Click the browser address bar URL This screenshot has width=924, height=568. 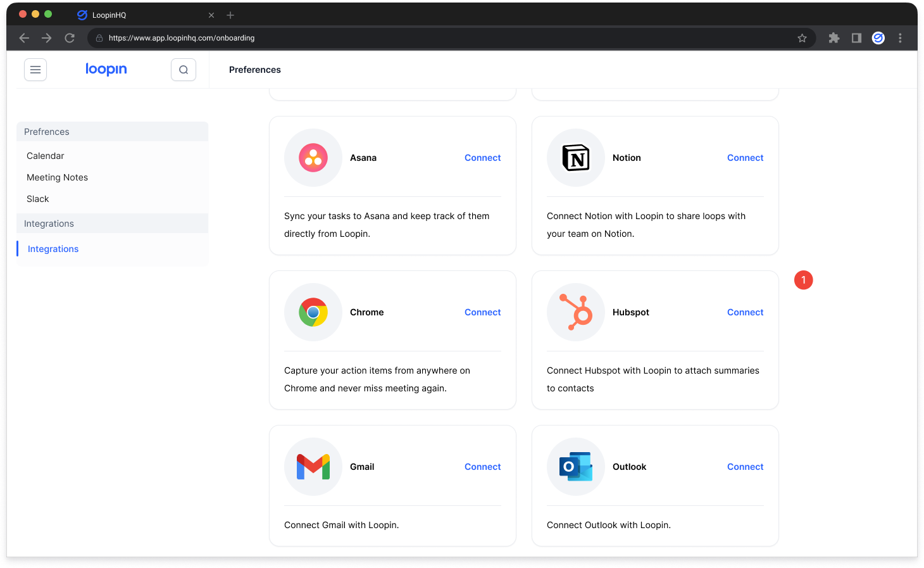pyautogui.click(x=182, y=38)
